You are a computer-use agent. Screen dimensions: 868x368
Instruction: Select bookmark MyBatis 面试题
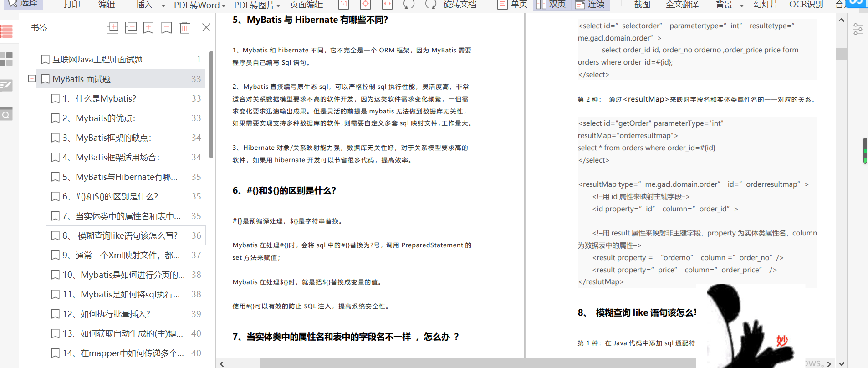click(x=121, y=79)
